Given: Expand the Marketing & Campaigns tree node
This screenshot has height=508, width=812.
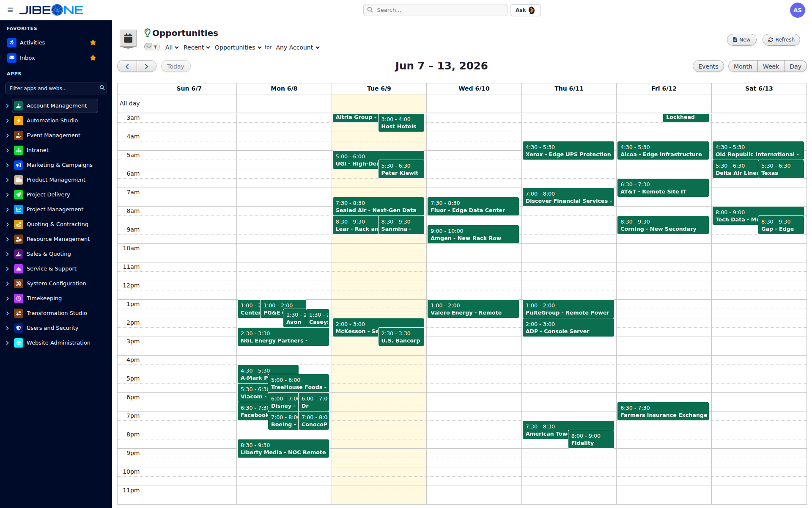Looking at the screenshot, I should click(x=7, y=165).
